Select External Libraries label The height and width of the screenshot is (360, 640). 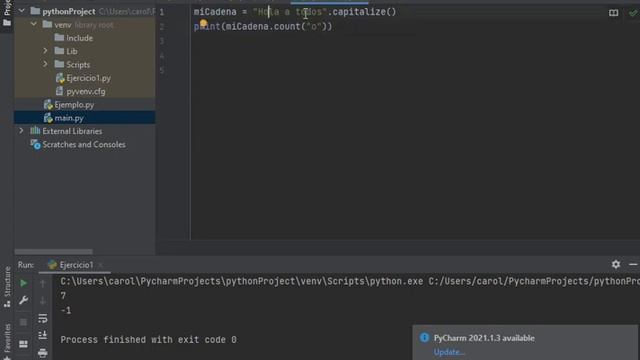tap(72, 131)
